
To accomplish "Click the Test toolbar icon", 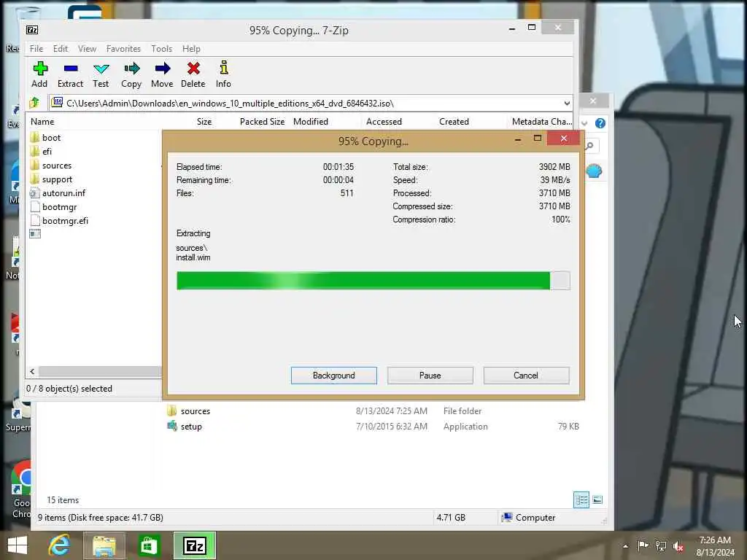I will 101,74.
